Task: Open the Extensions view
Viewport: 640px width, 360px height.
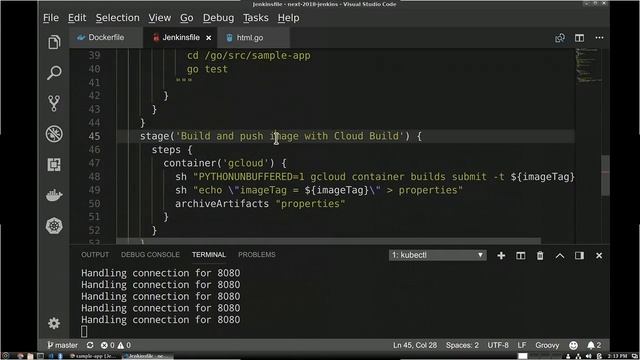Action: coord(54,164)
